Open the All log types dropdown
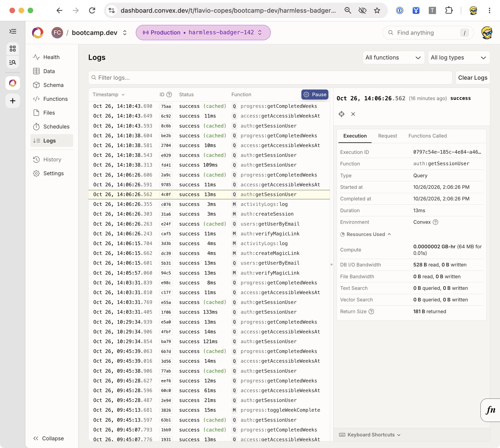Screen dimensions: 500x448 coord(459,58)
